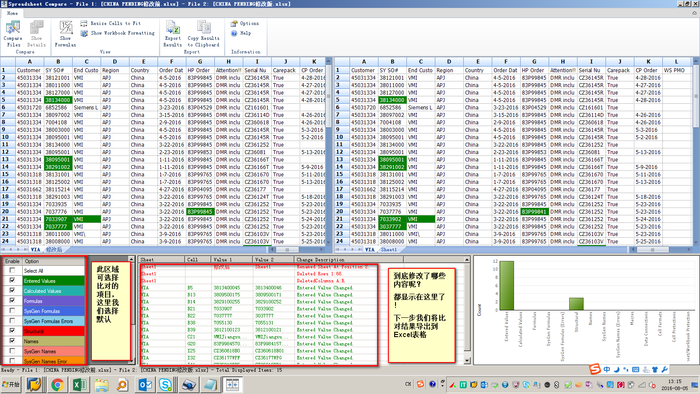The width and height of the screenshot is (700, 394).
Task: Uncheck the Entered Values option
Action: tap(12, 281)
